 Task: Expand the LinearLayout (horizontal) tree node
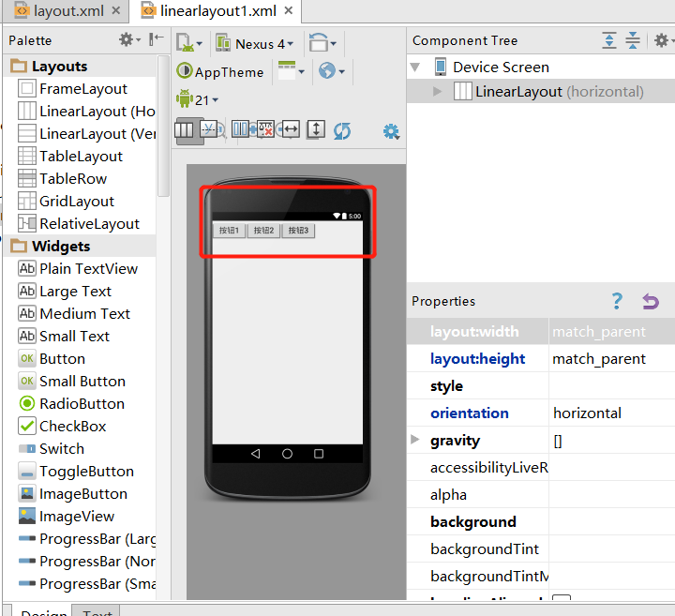tap(438, 91)
